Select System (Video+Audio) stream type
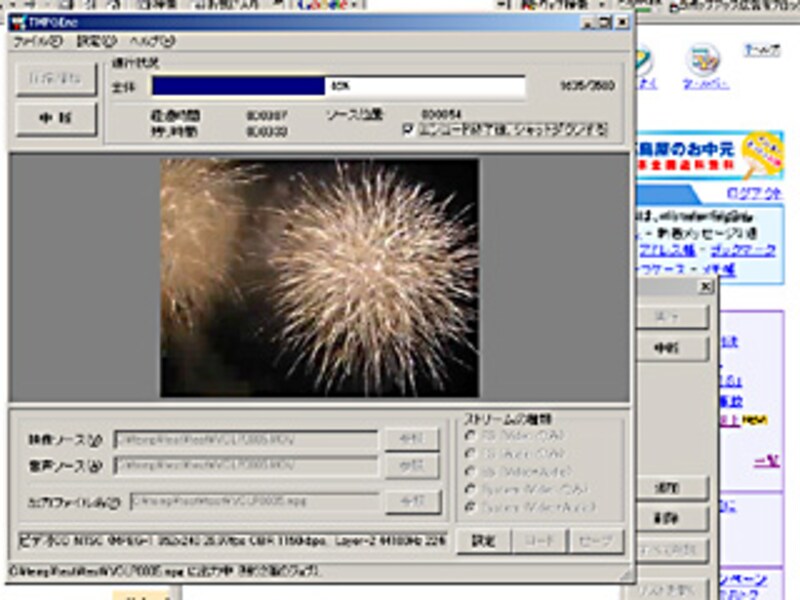The image size is (800, 600). [x=469, y=508]
